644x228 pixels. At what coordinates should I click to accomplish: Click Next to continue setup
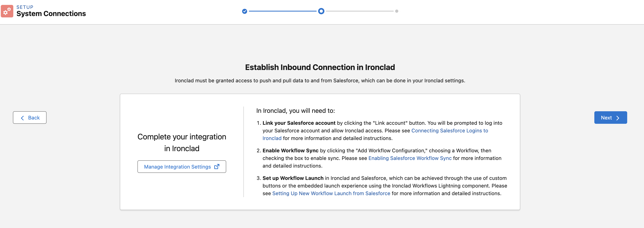[611, 118]
